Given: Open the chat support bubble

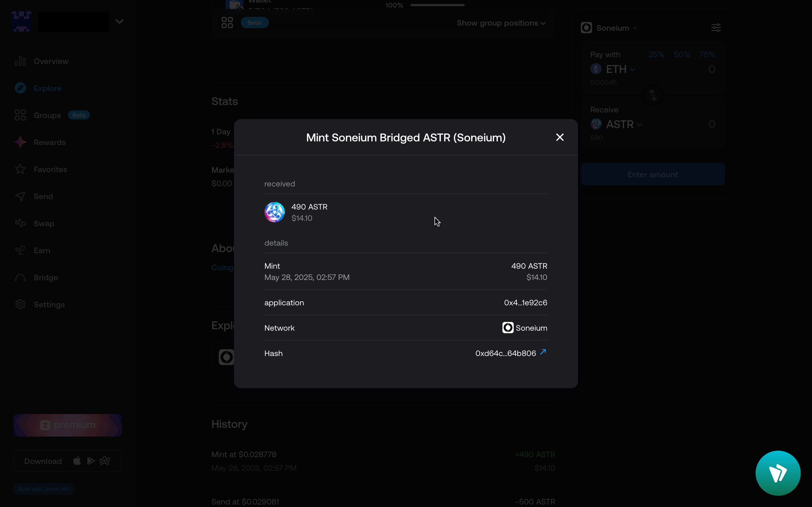Looking at the screenshot, I should pyautogui.click(x=778, y=473).
